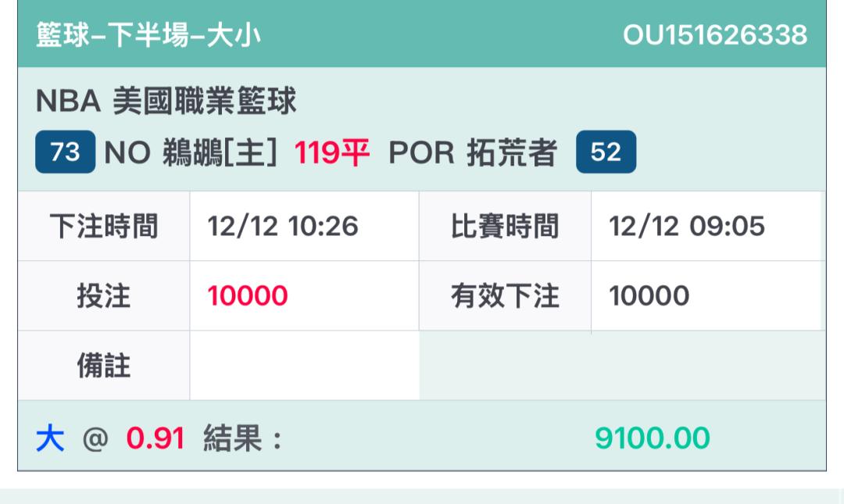844x504 pixels.
Task: Click the bet time 12/12 10:26
Action: (x=282, y=227)
